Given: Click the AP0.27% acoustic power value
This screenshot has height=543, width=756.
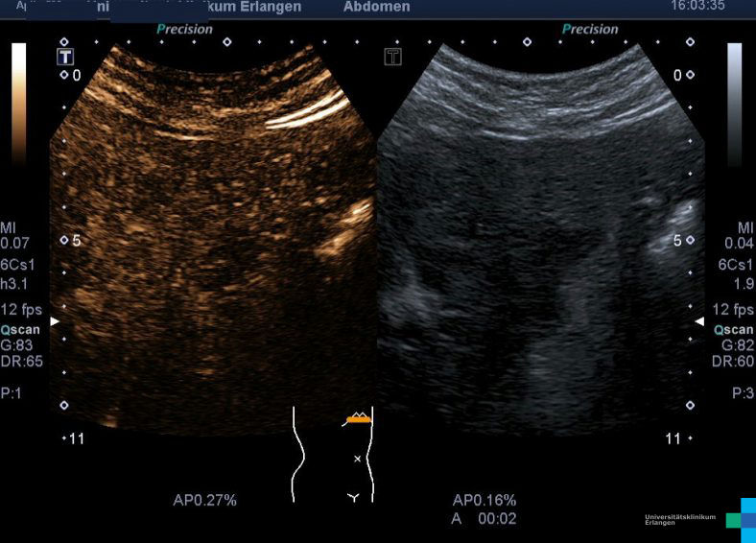Looking at the screenshot, I should tap(204, 500).
